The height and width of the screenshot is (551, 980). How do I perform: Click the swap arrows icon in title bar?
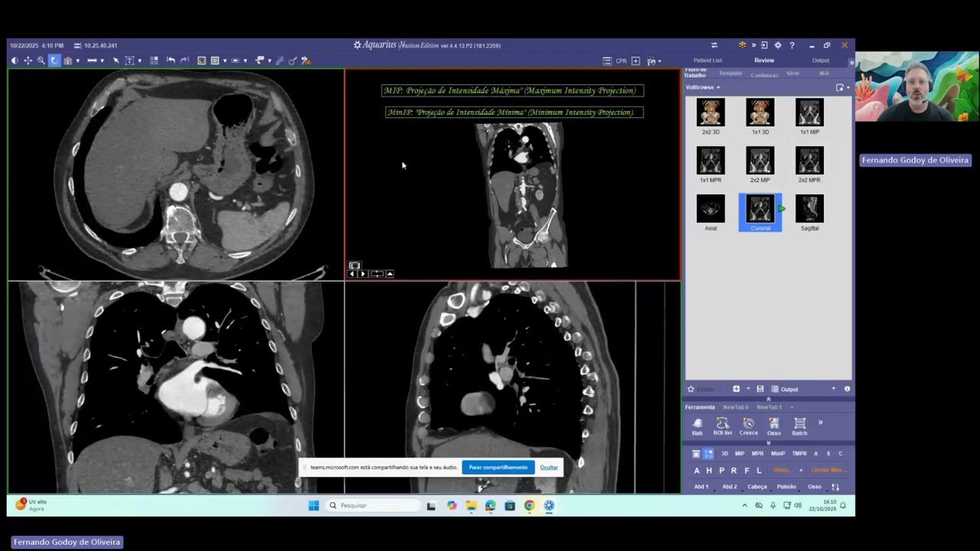tap(714, 45)
